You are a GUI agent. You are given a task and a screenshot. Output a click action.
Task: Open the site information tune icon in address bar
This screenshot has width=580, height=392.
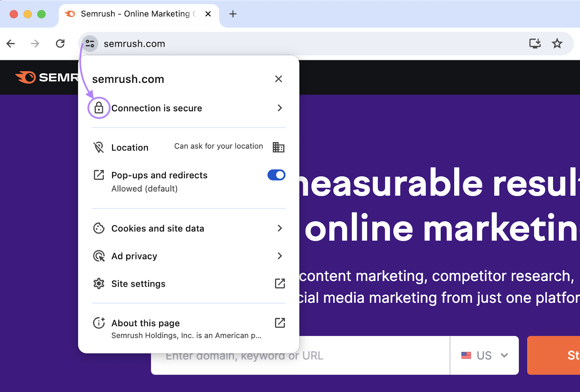click(90, 44)
